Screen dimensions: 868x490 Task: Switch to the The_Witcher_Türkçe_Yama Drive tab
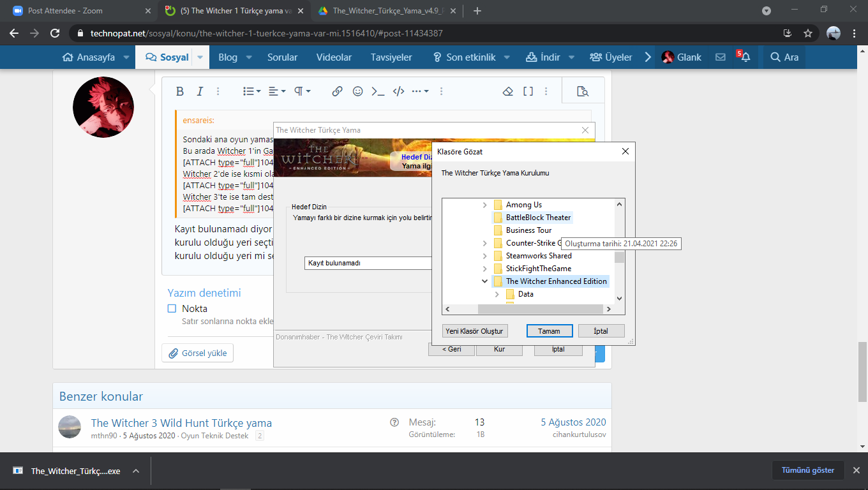click(385, 11)
